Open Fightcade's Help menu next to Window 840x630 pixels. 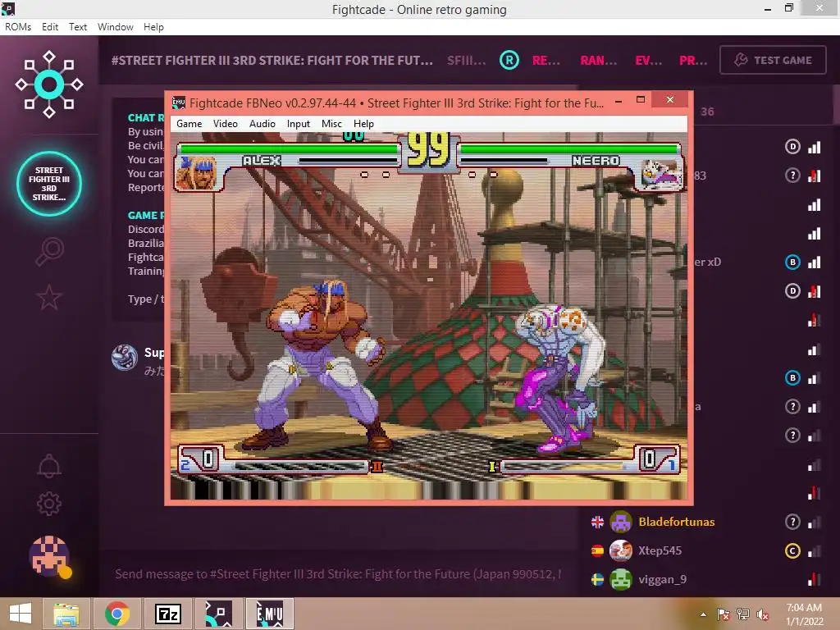pyautogui.click(x=153, y=27)
